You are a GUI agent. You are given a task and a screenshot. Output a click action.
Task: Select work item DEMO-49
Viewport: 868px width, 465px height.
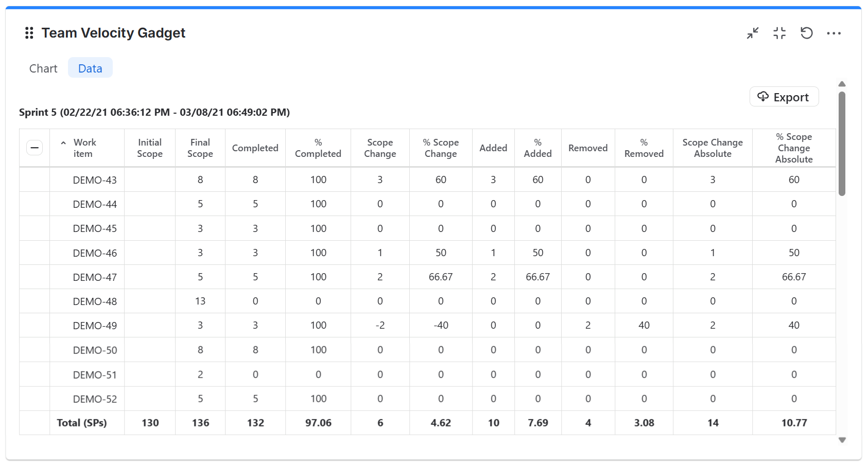[95, 326]
